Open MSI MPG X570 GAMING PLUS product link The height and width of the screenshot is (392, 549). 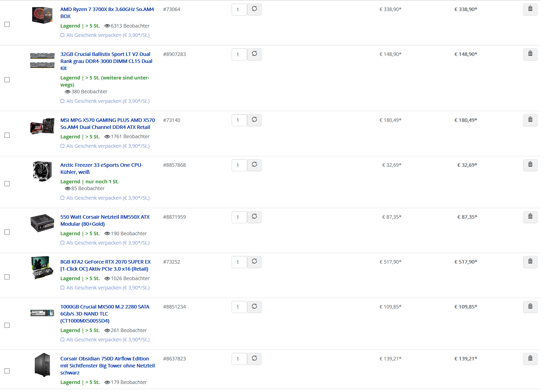click(108, 124)
